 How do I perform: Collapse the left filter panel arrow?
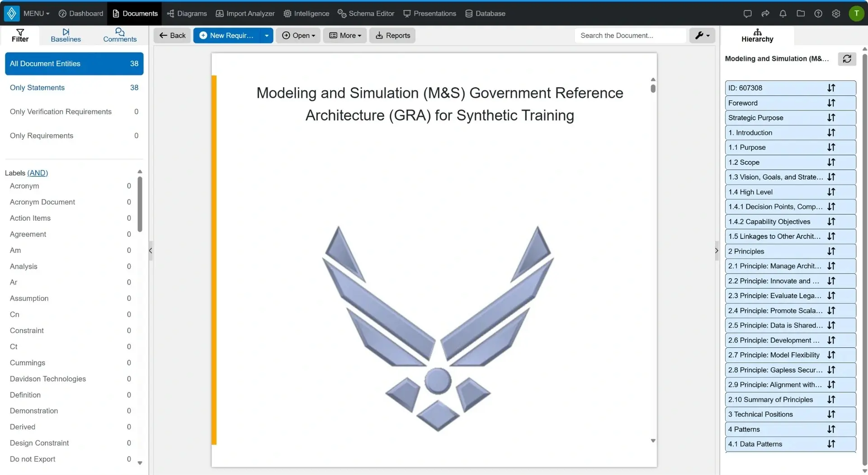(151, 251)
